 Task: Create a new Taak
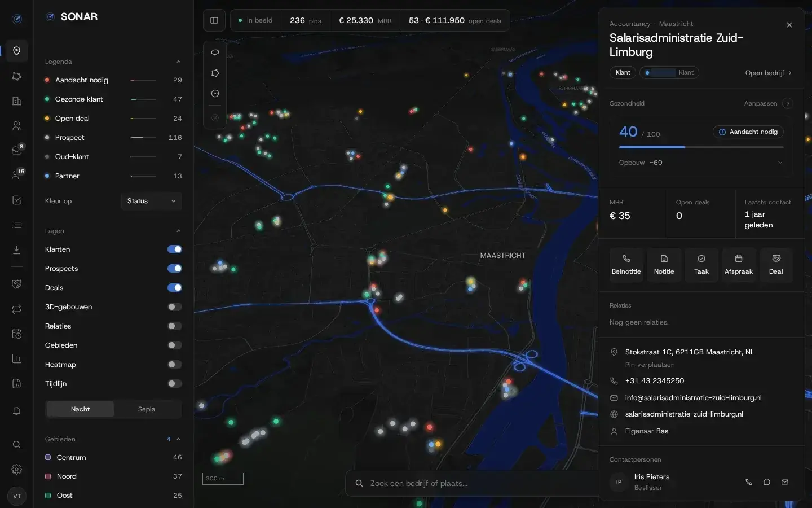pyautogui.click(x=701, y=265)
